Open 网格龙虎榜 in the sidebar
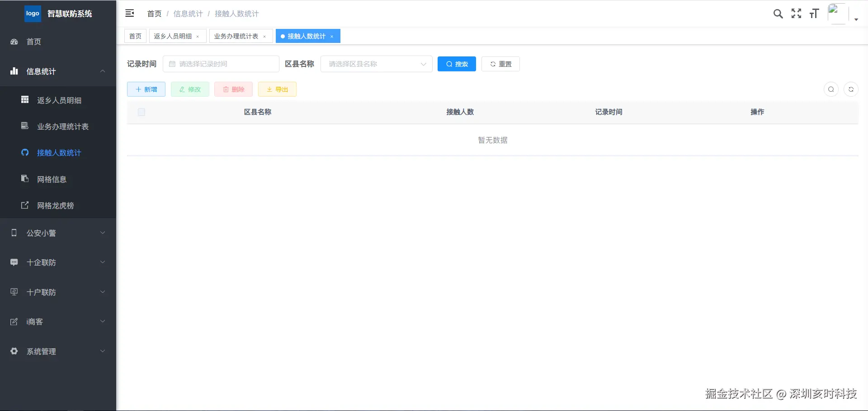 [x=58, y=205]
